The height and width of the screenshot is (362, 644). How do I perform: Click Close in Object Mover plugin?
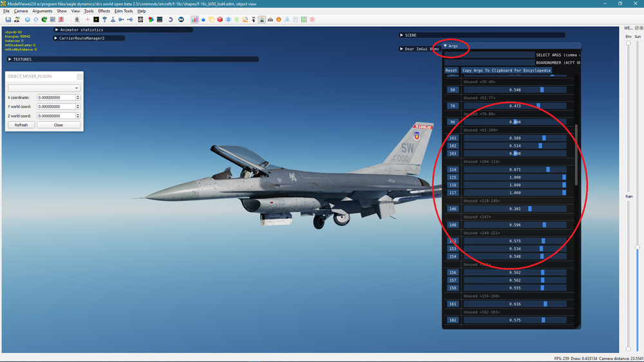[59, 125]
